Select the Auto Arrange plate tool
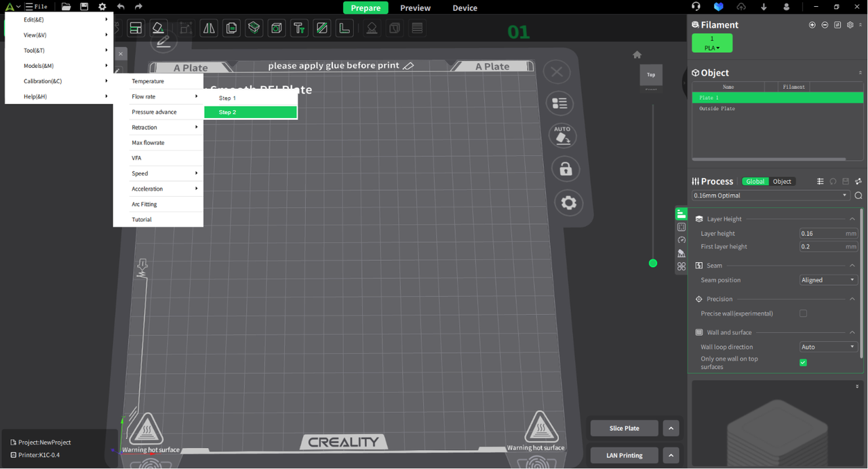Screen dimensions: 868x469 tap(135, 28)
